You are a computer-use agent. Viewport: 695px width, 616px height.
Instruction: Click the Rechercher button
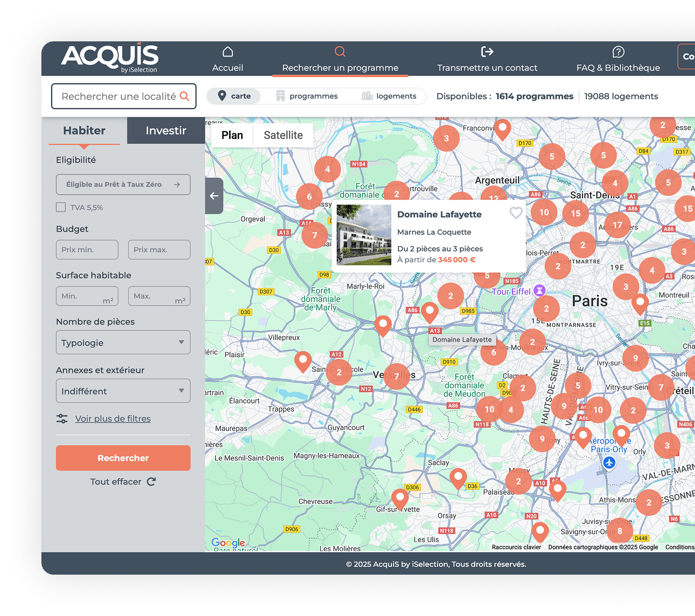[123, 458]
